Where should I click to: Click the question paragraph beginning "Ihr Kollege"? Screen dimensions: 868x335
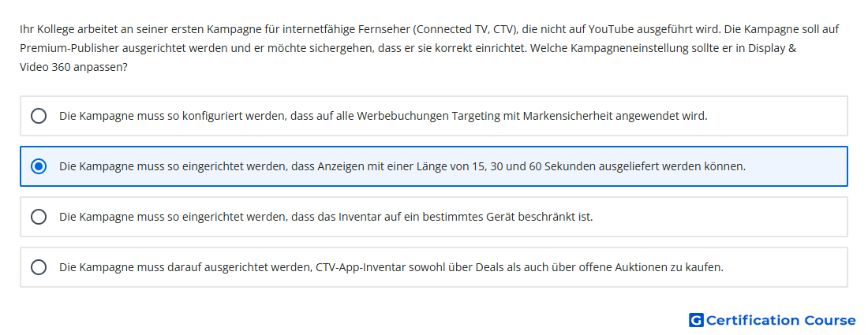pos(429,48)
